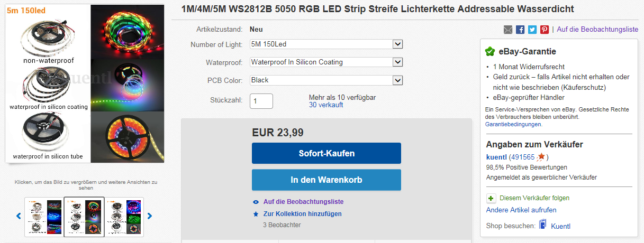Viewport: 644px width, 243px height.
Task: Click the eye icon for watchlist
Action: click(x=256, y=202)
